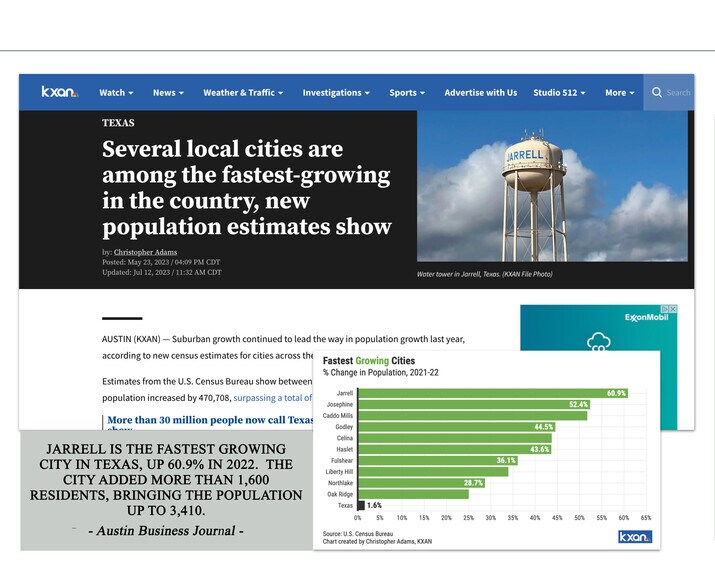The image size is (715, 588).
Task: Click the Jarrell water tower photo
Action: tap(552, 186)
